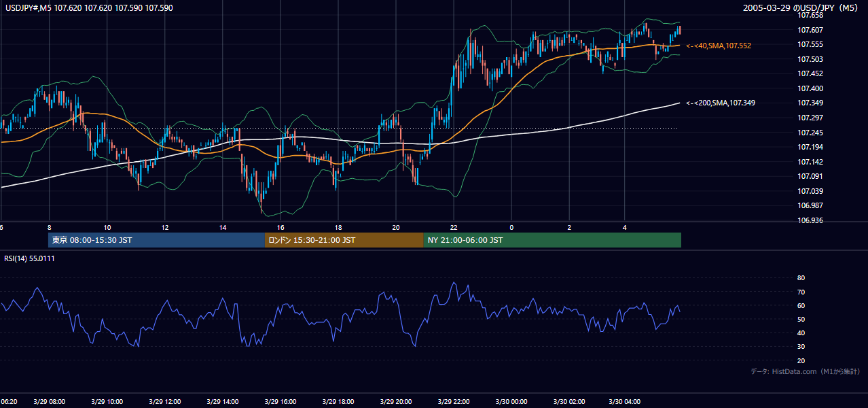
Task: Click price axis value 107.400
Action: click(x=812, y=88)
